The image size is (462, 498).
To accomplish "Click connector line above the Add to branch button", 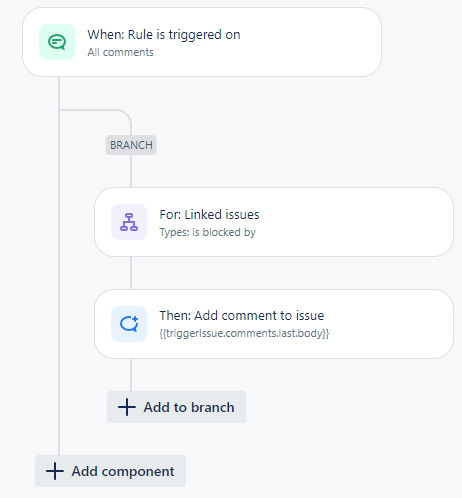I will coord(131,375).
